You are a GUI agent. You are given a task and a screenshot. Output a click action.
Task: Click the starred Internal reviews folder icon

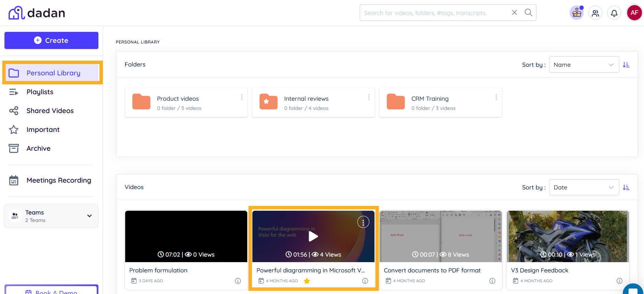(x=269, y=101)
